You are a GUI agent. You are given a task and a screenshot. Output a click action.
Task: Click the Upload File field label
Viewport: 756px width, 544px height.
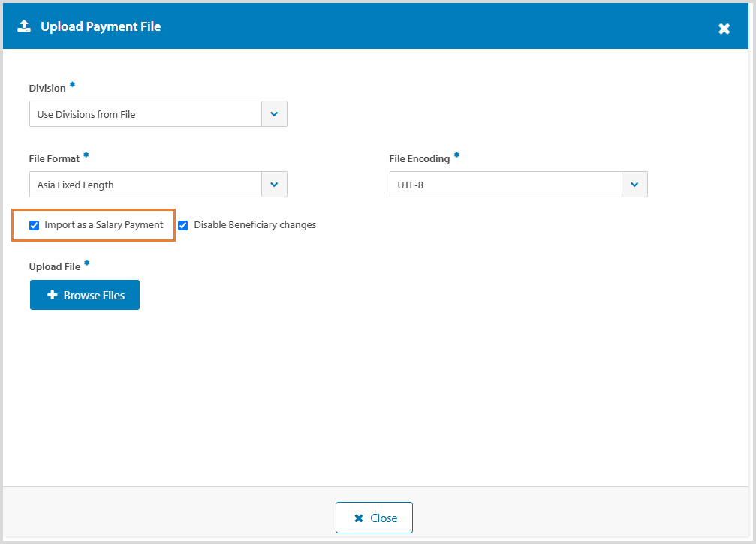point(54,267)
